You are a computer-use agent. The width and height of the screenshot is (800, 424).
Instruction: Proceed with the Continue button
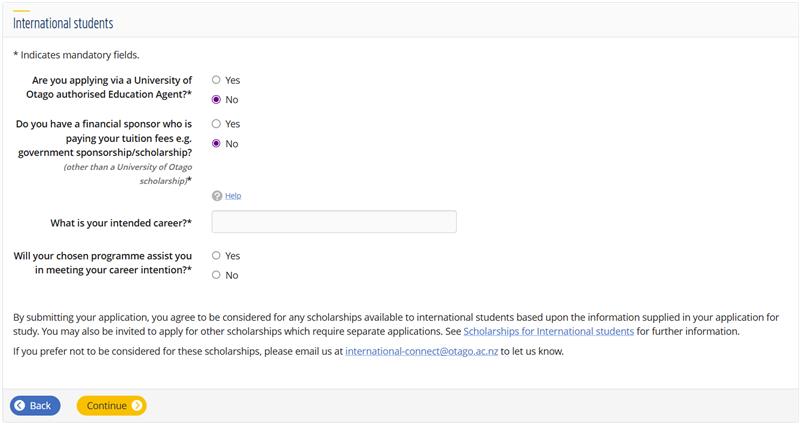coord(111,406)
